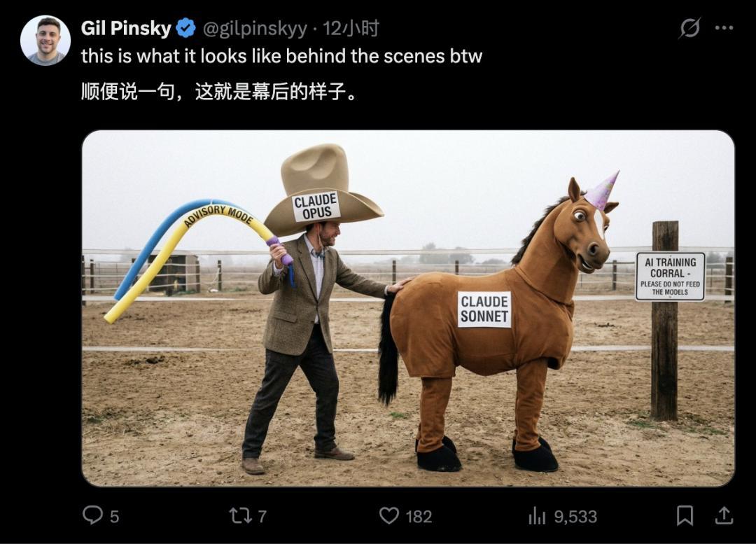Click the 9,533 views count
This screenshot has height=544, width=756.
[x=575, y=517]
